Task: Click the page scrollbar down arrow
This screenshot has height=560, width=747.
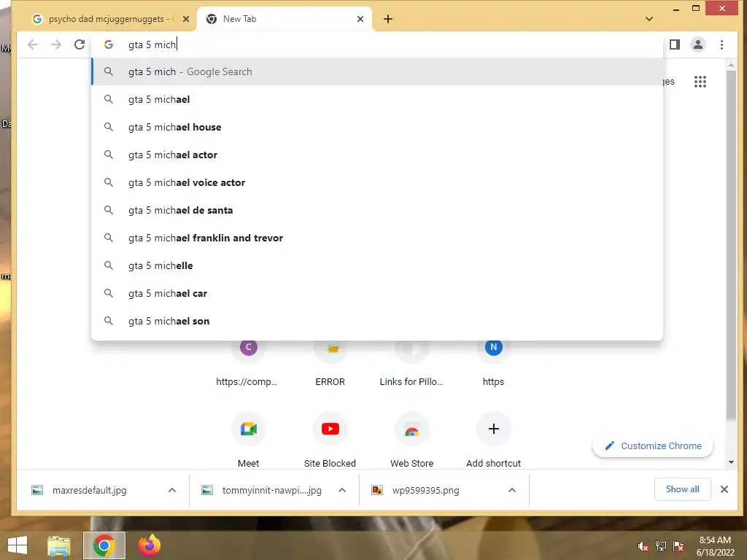Action: tap(731, 462)
